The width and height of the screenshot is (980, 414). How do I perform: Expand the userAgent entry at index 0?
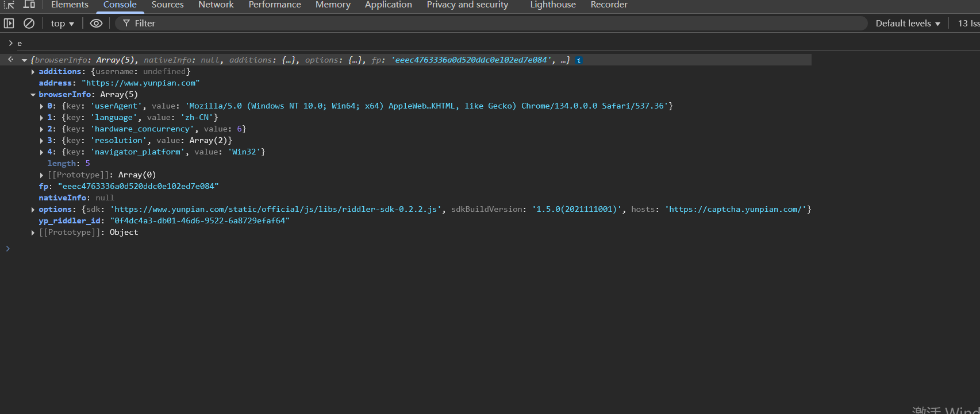[41, 106]
